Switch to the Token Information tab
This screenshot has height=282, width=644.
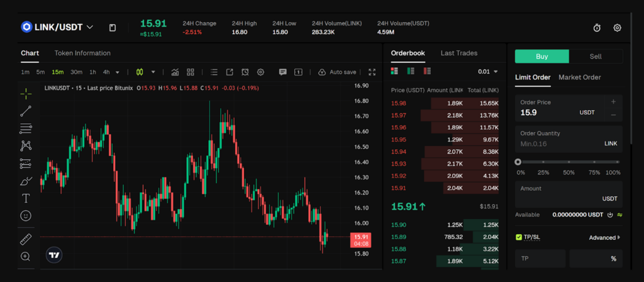point(82,53)
